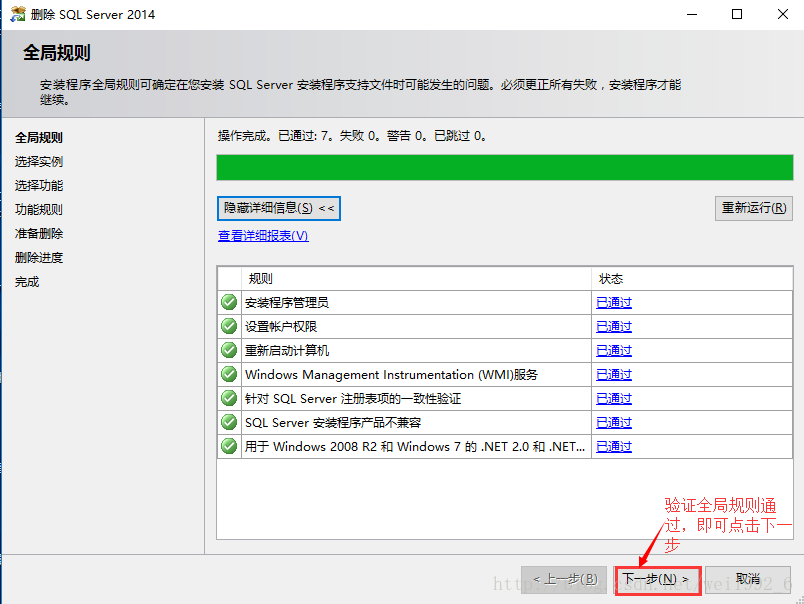This screenshot has width=804, height=604.
Task: Open the 查看详细报表(V) link
Action: tap(263, 236)
